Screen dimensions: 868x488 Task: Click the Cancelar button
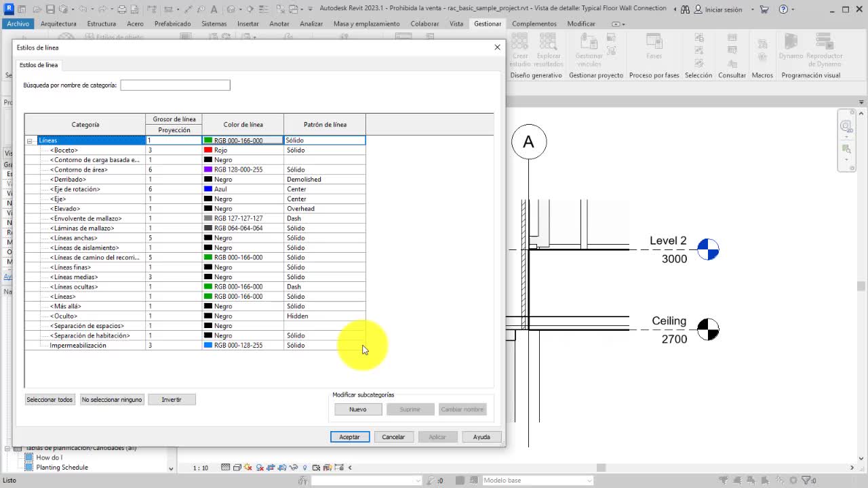click(393, 437)
